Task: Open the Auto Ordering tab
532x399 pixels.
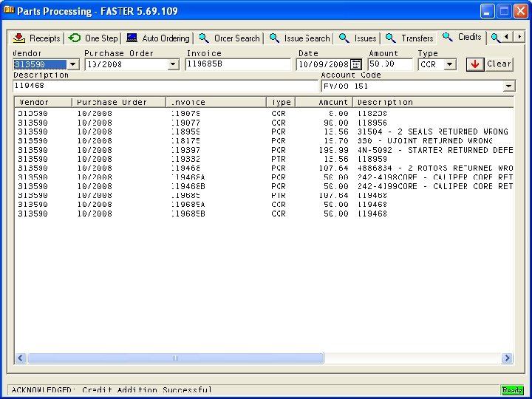Action: point(158,38)
